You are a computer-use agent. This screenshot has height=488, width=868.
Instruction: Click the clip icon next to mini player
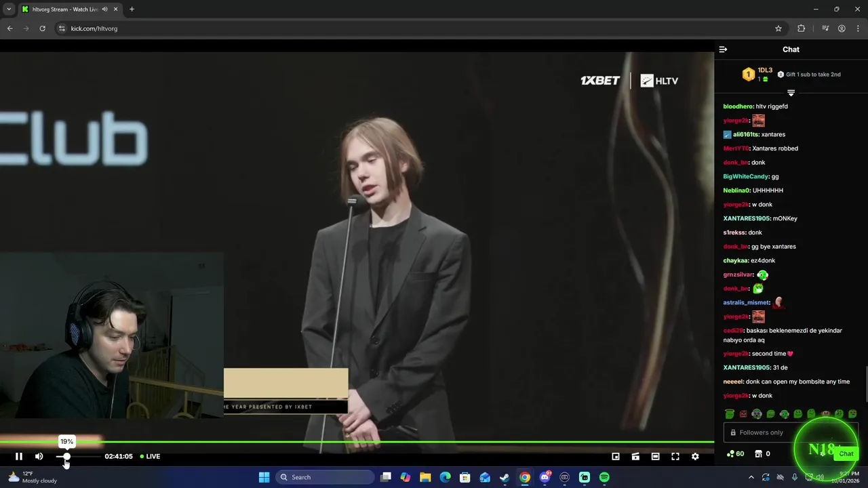pyautogui.click(x=635, y=456)
